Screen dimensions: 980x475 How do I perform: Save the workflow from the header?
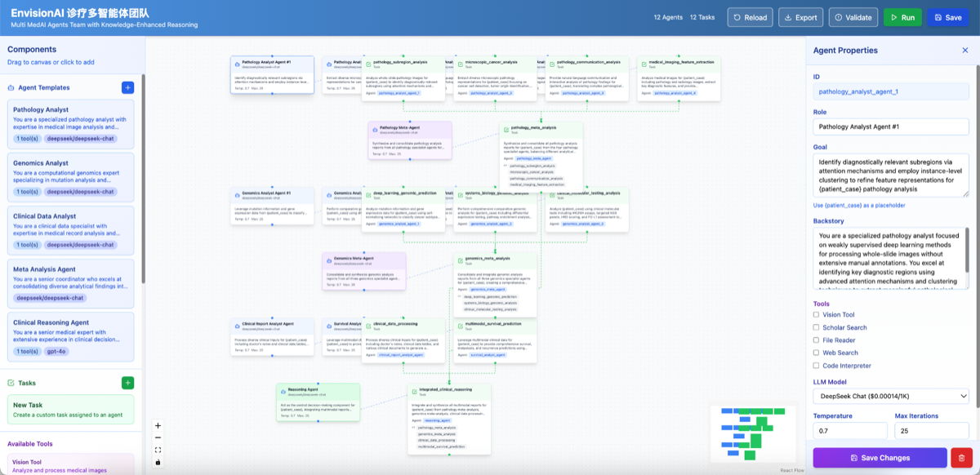(x=948, y=17)
